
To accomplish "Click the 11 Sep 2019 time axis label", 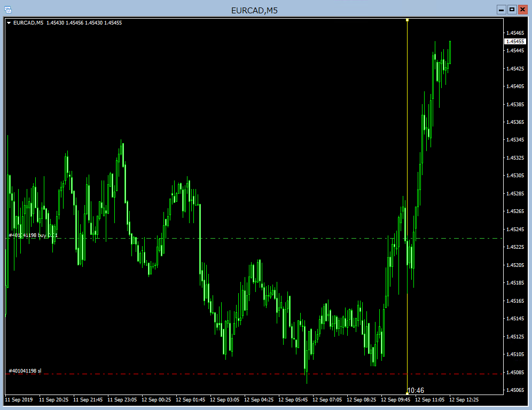I will pyautogui.click(x=19, y=399).
